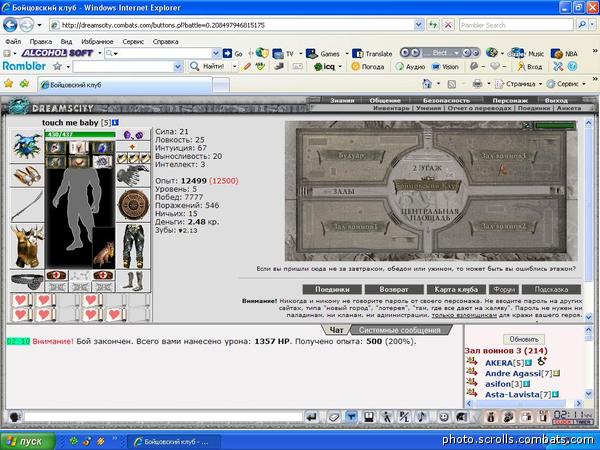Click the Форум button
600x450 pixels.
(504, 289)
